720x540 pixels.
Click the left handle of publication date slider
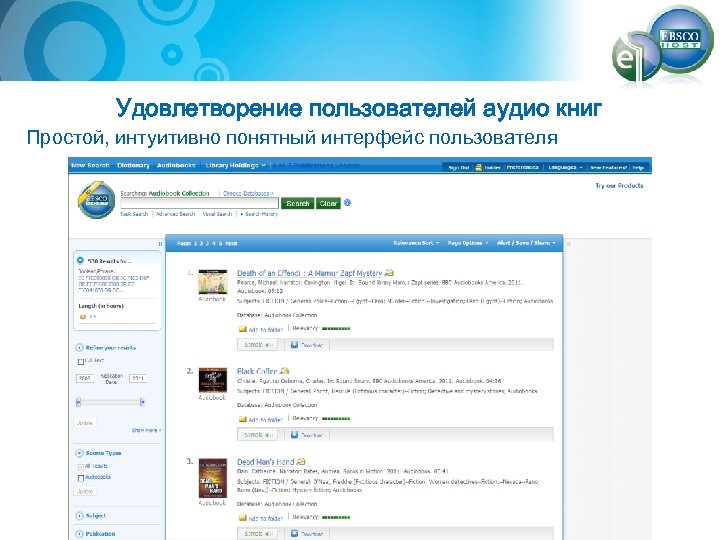[79, 402]
